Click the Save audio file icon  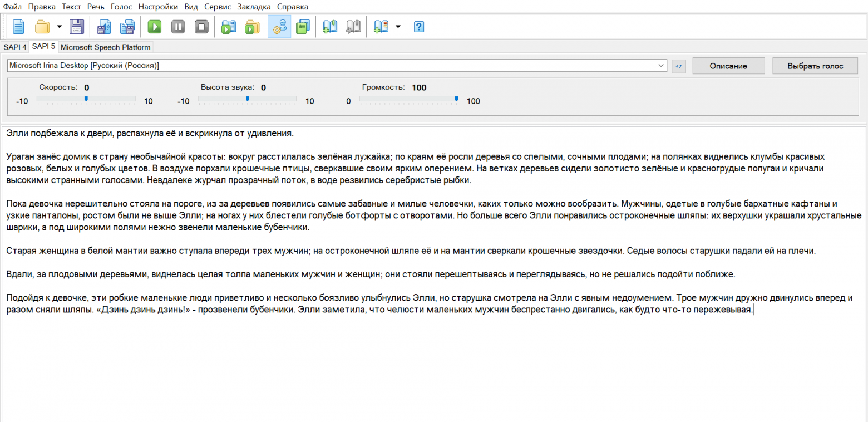[x=104, y=27]
